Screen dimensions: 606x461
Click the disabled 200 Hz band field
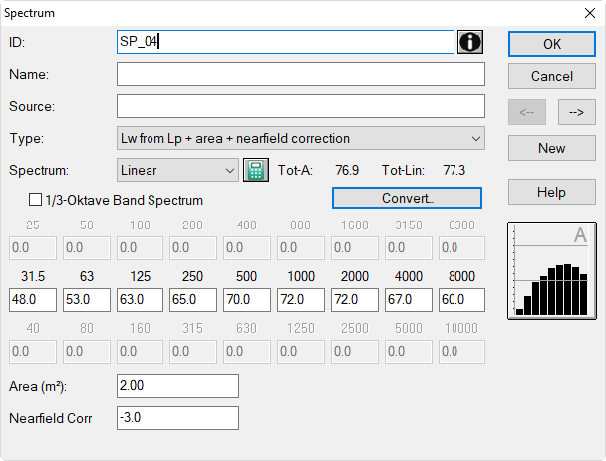click(193, 248)
